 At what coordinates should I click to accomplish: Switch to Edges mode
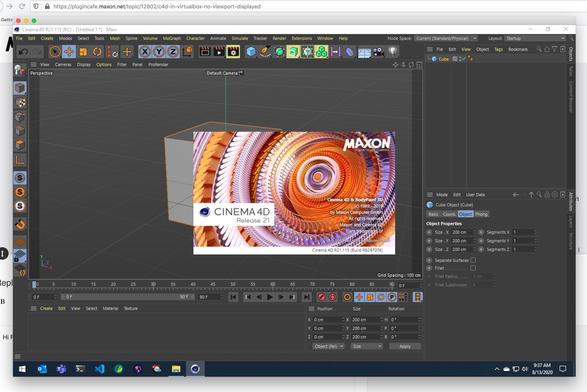click(20, 131)
